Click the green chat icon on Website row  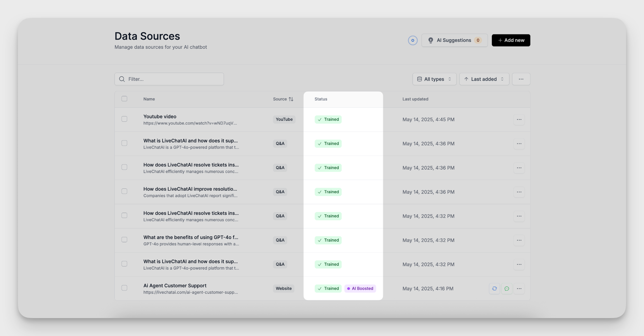click(x=507, y=289)
